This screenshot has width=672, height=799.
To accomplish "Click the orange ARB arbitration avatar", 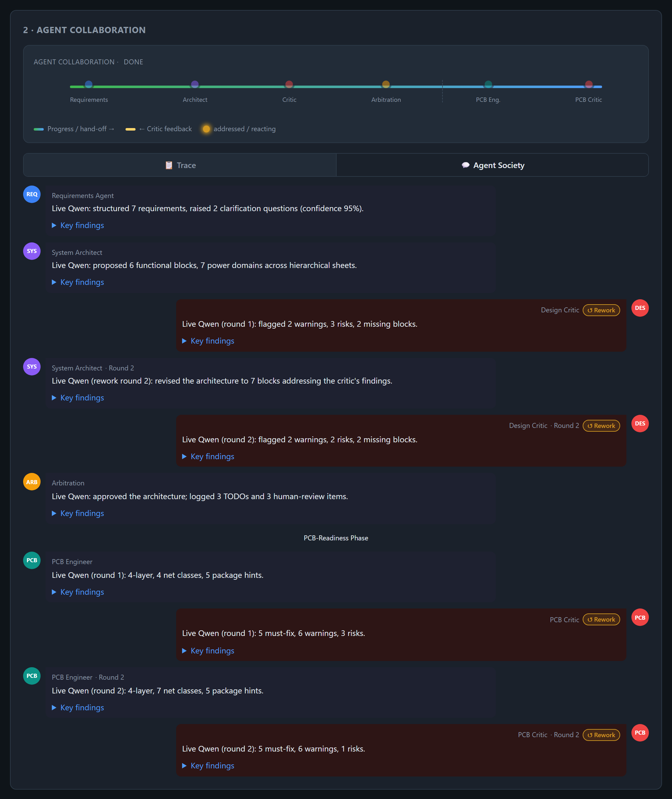I will 32,482.
